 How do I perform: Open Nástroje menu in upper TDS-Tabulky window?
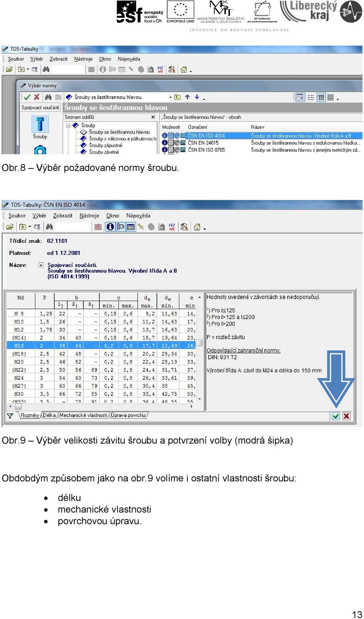pos(83,59)
